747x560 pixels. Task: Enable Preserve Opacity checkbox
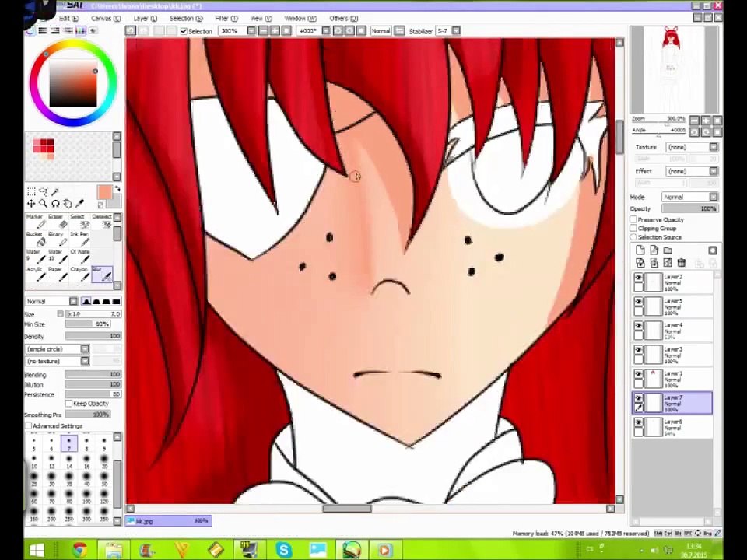point(633,219)
